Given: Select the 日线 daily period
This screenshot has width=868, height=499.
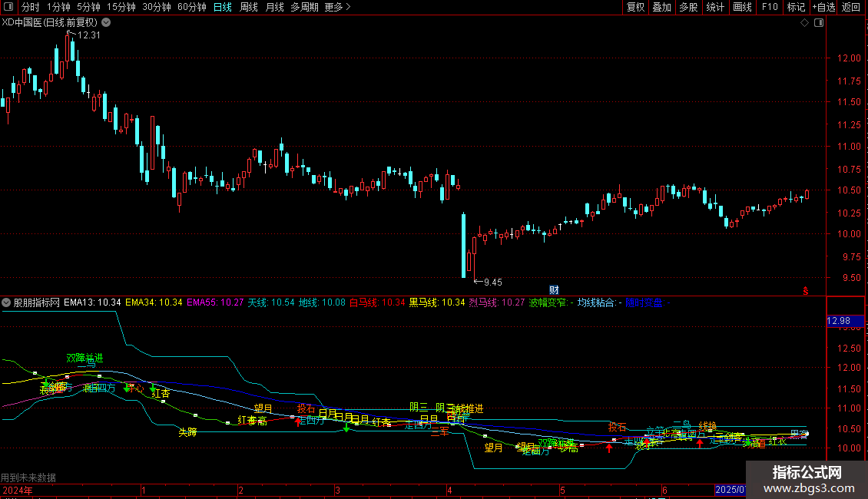Looking at the screenshot, I should tap(223, 7).
